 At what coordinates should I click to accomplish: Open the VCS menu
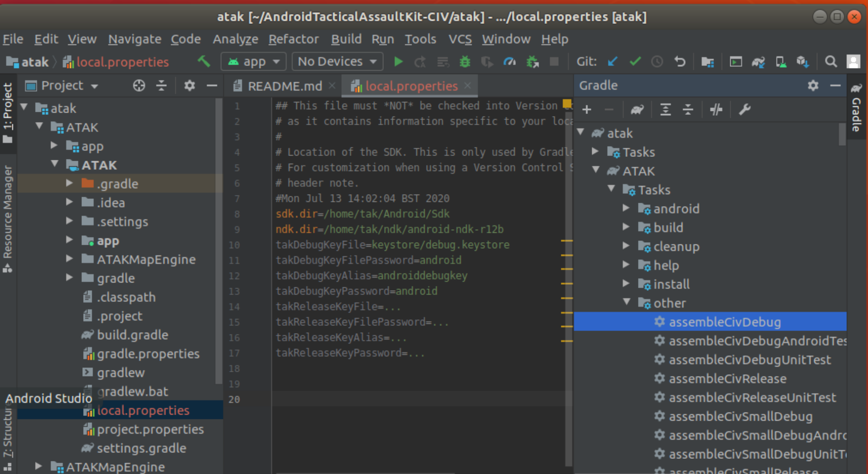point(460,39)
